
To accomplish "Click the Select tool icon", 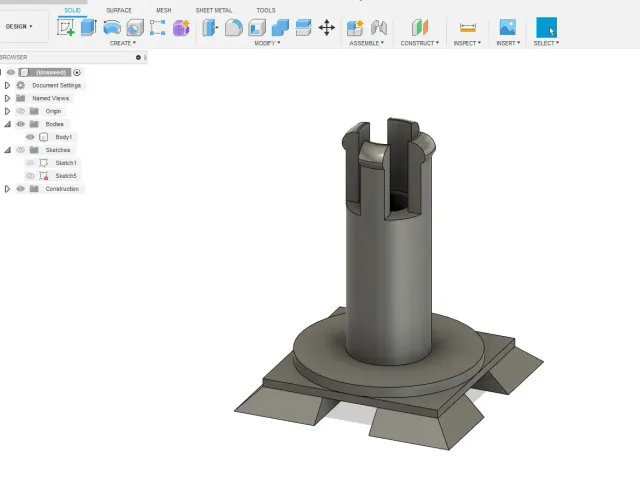I will (546, 28).
